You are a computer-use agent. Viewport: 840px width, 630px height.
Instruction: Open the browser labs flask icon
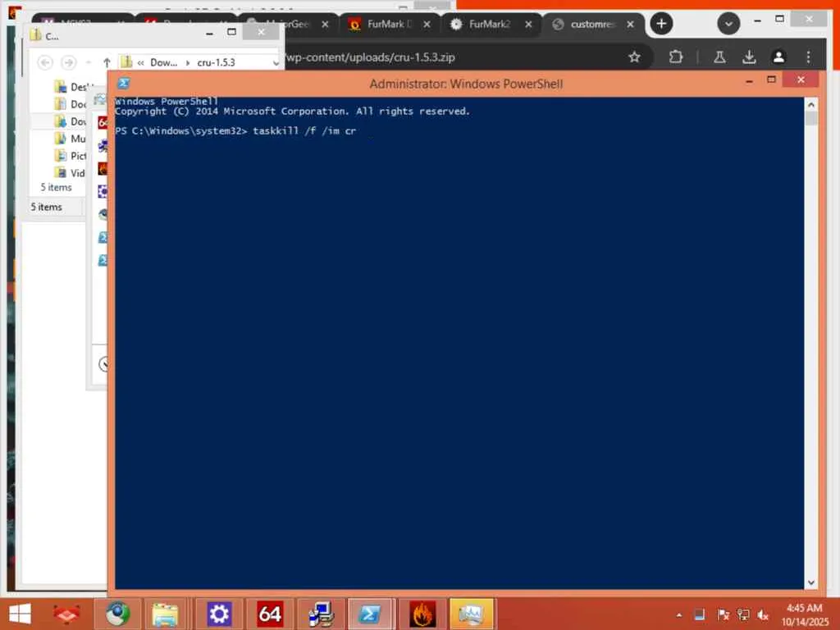tap(719, 57)
